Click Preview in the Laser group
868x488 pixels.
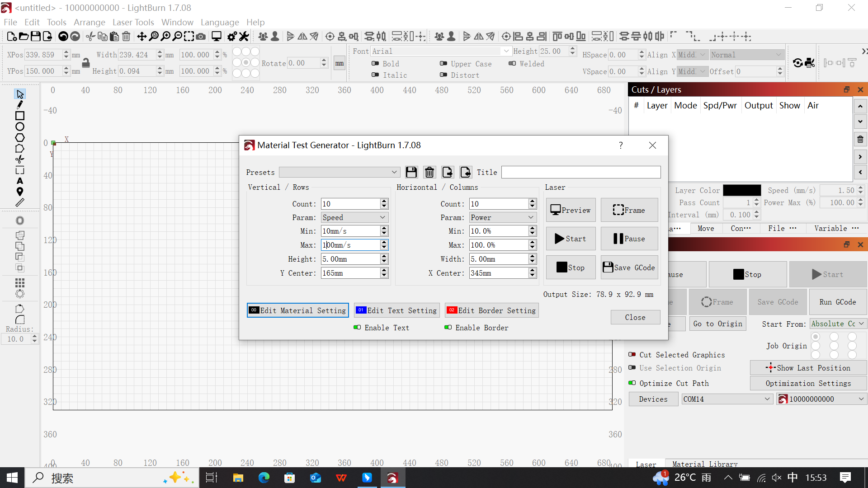[571, 210]
